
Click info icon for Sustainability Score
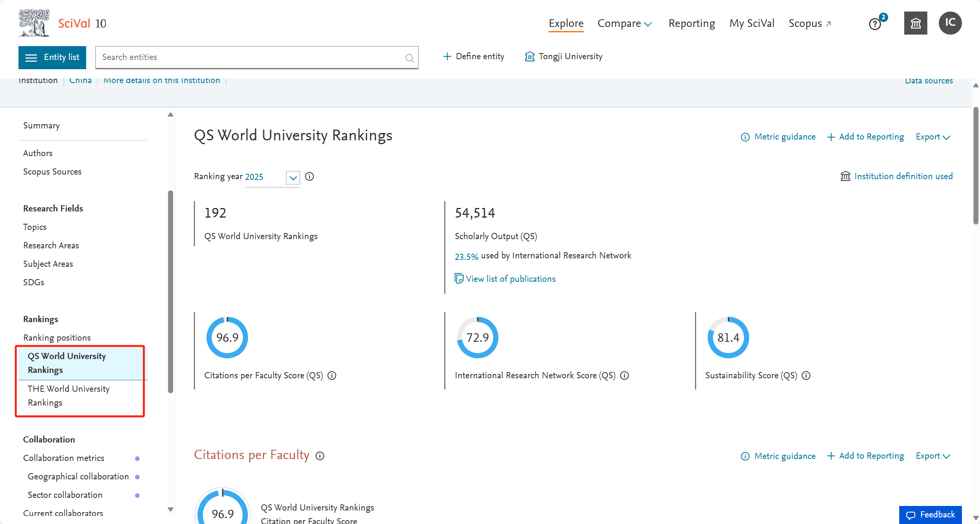[806, 376]
